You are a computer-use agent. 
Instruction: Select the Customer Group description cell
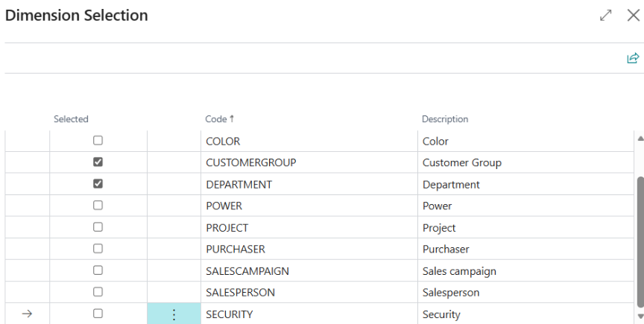(461, 162)
